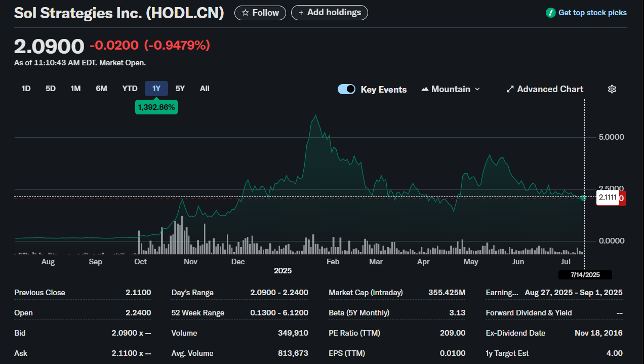Click the Oct label on chart axis
The height and width of the screenshot is (364, 644).
[x=140, y=262]
